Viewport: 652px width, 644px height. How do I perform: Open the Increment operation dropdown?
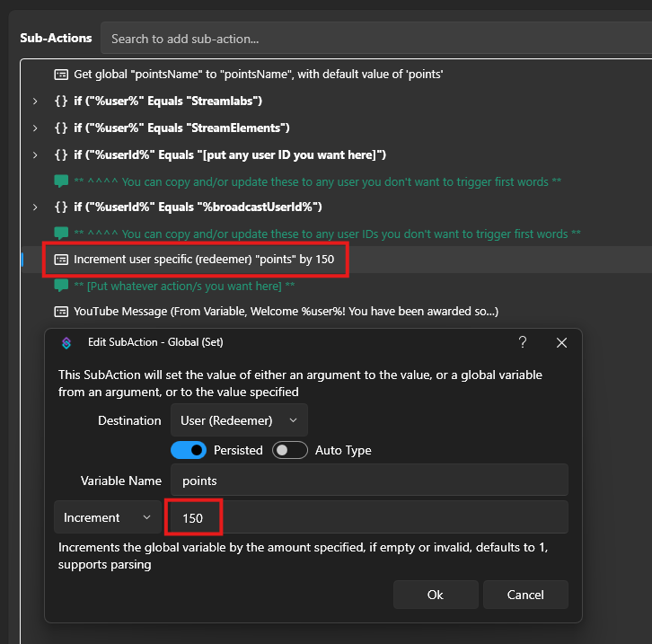click(x=107, y=517)
